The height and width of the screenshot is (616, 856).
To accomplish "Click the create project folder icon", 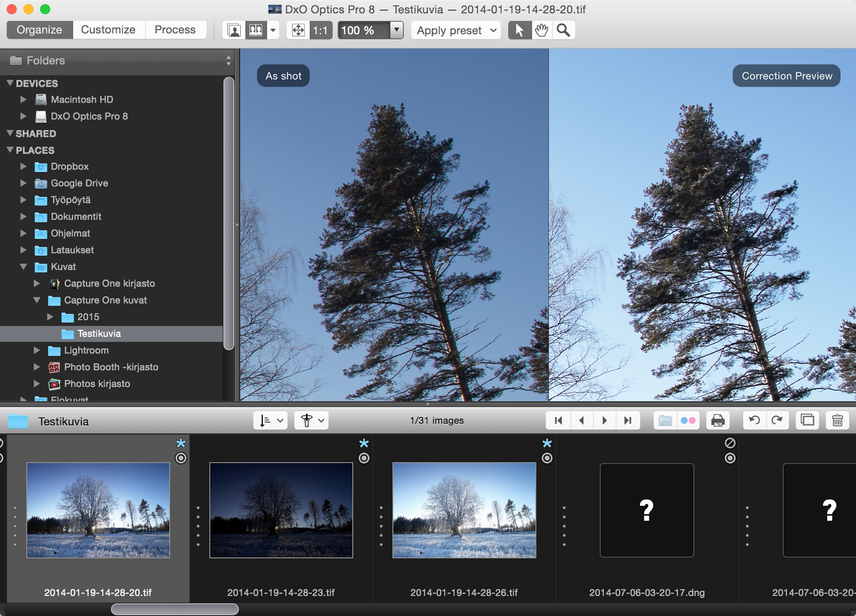I will [x=665, y=421].
